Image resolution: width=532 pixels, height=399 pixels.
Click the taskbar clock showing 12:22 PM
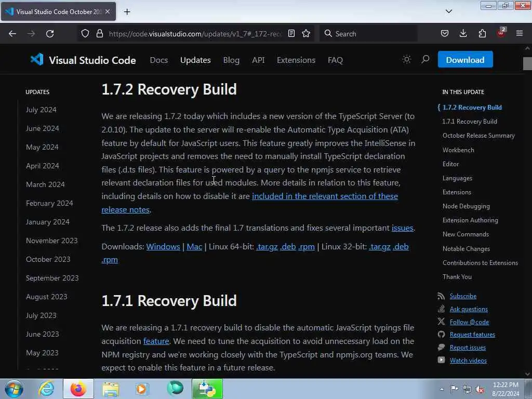[506, 389]
